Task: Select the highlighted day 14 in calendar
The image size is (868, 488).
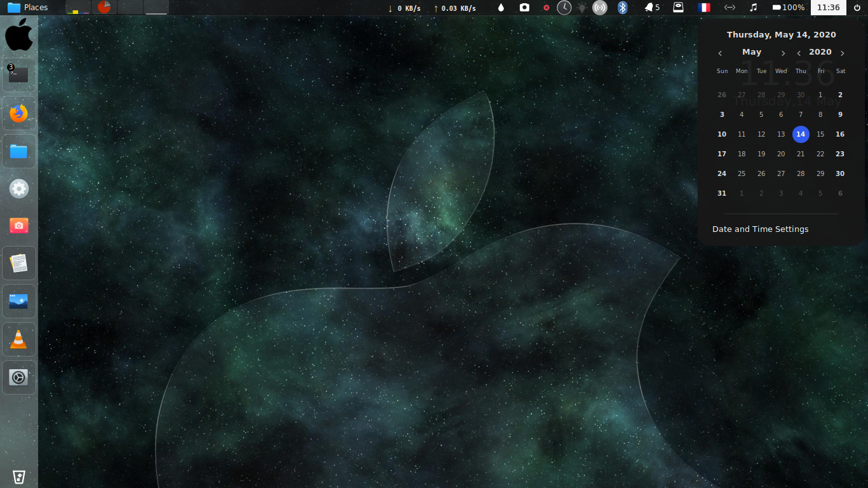Action: tap(801, 134)
